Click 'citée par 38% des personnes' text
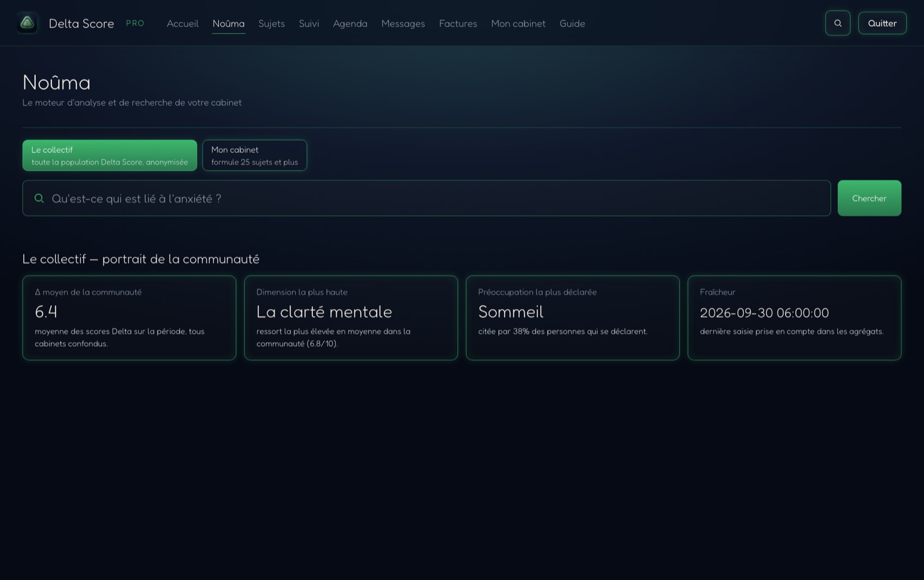924x580 pixels. 563,331
